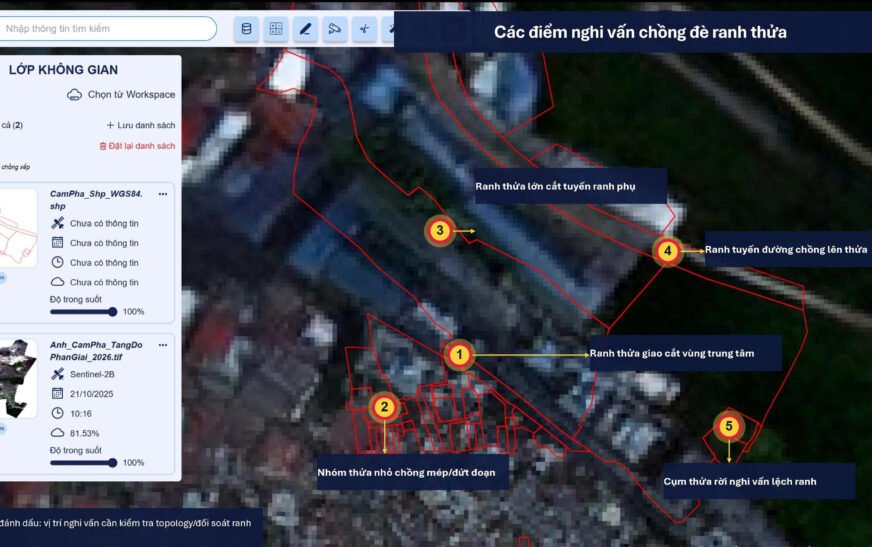Click the search box "Nhập thông tin tìm kiếm"
Screen dimensions: 872x547
[108, 28]
